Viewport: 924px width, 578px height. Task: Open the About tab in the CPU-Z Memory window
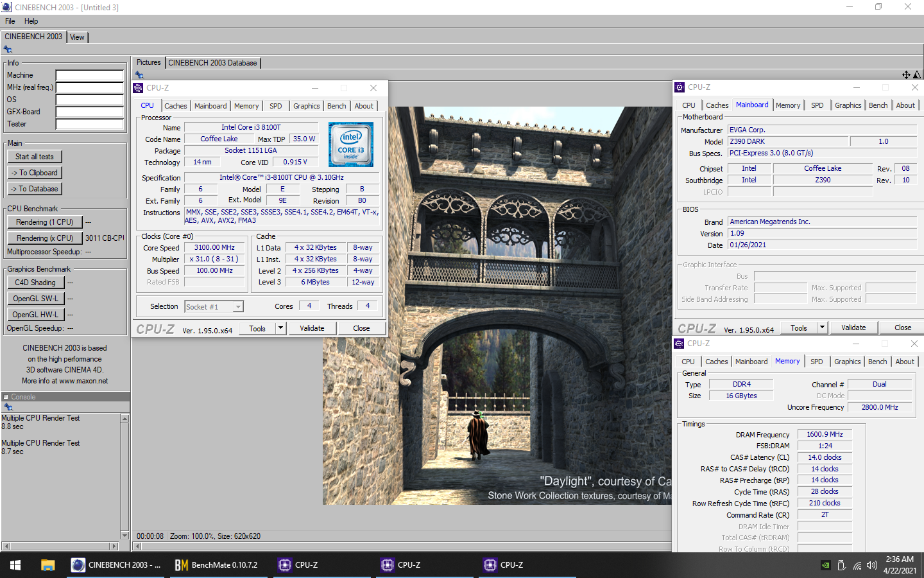pyautogui.click(x=905, y=362)
